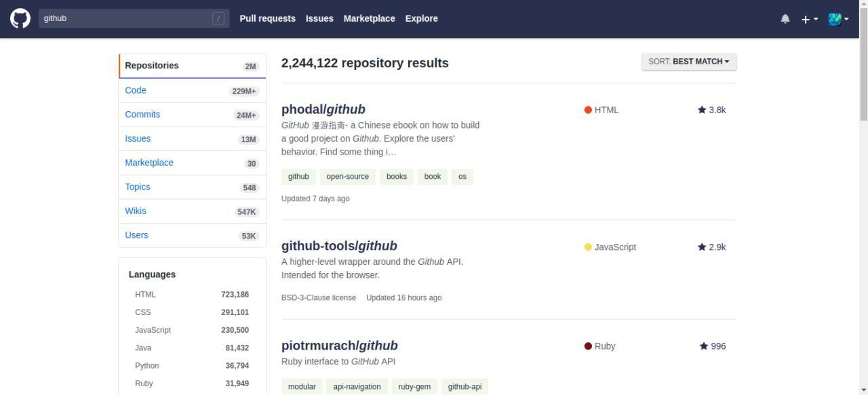Click the github topic tag
Screen dimensions: 868x395
pyautogui.click(x=298, y=177)
